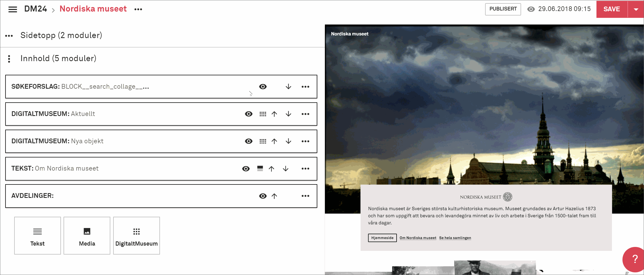The image size is (644, 275).
Task: Open the Innhold section vertical dots menu
Action: (x=9, y=59)
